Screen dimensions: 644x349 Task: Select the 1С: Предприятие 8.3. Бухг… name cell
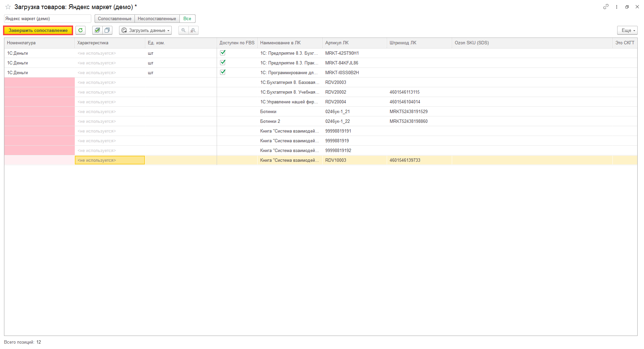(x=290, y=53)
